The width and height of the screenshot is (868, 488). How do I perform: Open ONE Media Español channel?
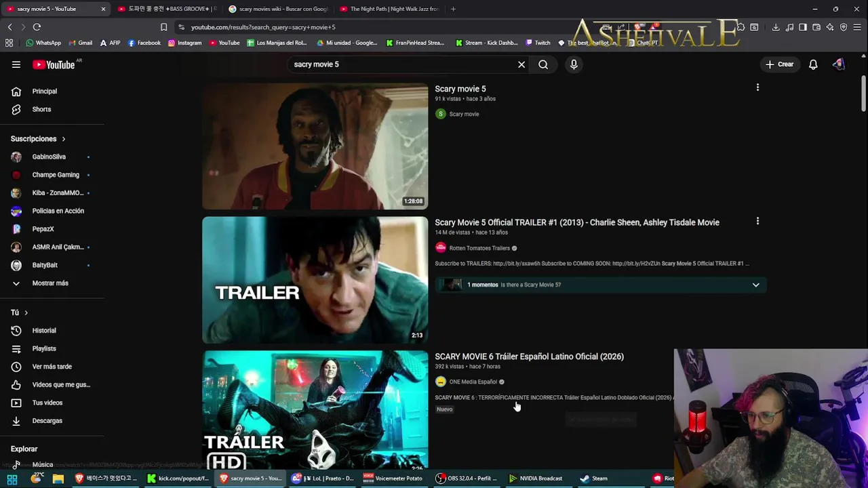pos(473,382)
